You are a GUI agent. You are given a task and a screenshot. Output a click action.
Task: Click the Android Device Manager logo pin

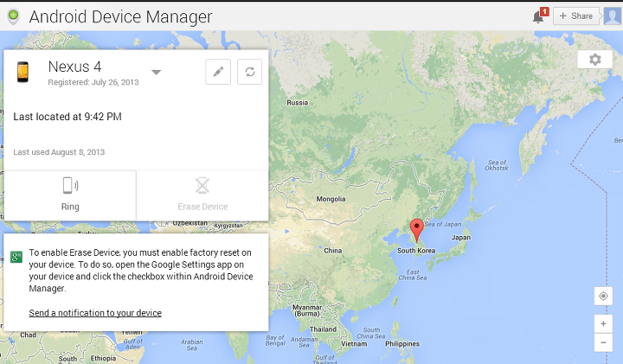click(x=13, y=16)
